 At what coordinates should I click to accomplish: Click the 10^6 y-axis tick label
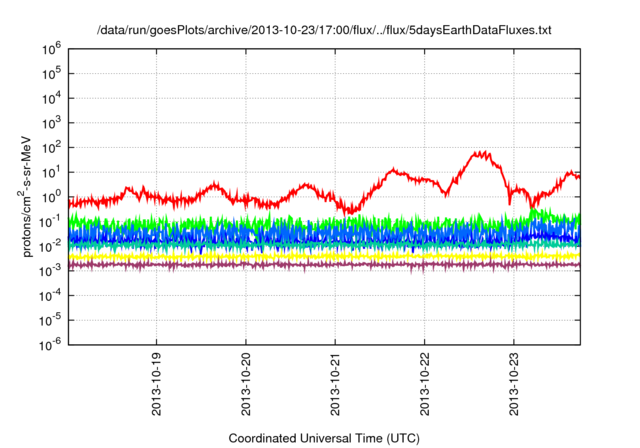[51, 49]
